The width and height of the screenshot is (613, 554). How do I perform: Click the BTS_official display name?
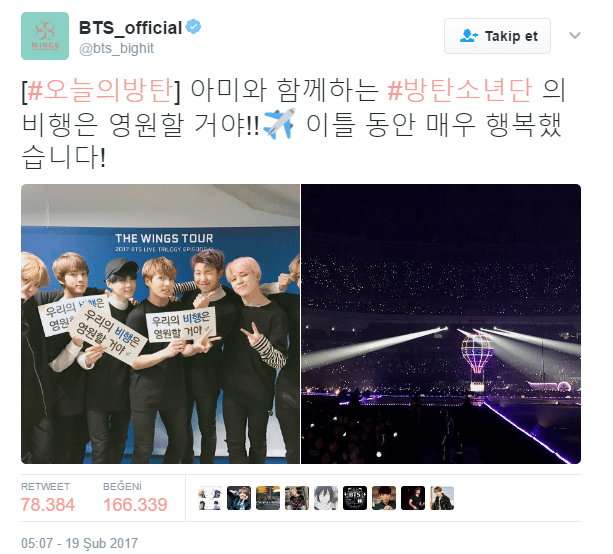point(131,28)
